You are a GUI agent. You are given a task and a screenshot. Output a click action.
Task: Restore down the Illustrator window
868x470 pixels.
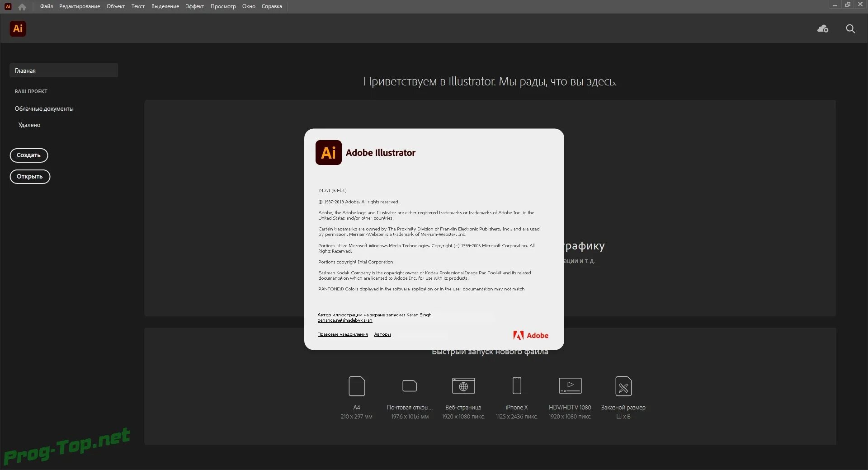pyautogui.click(x=848, y=5)
